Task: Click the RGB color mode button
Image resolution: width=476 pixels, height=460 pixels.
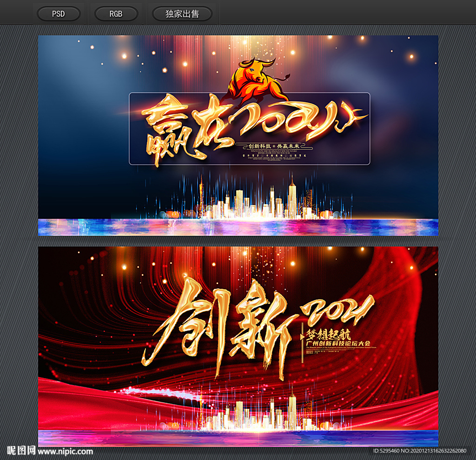Action: (116, 14)
